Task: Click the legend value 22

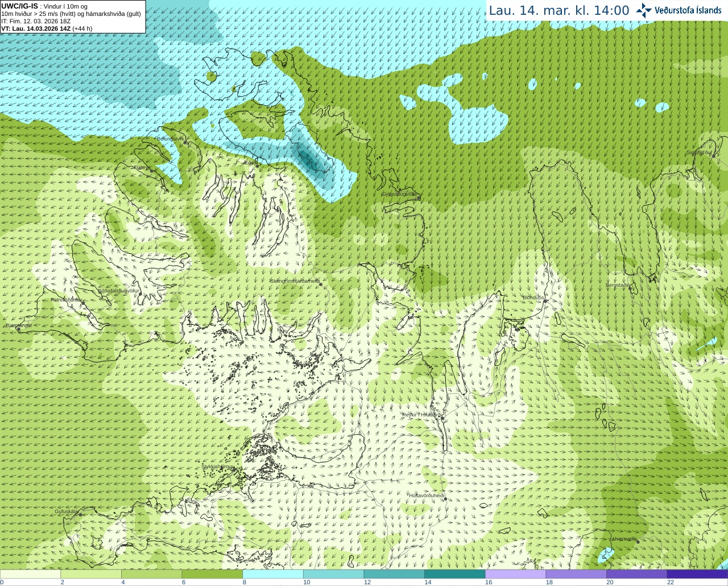Action: pos(671,582)
